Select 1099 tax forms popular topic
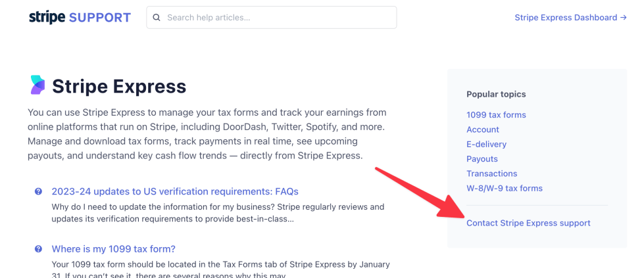Image resolution: width=644 pixels, height=278 pixels. tap(496, 115)
